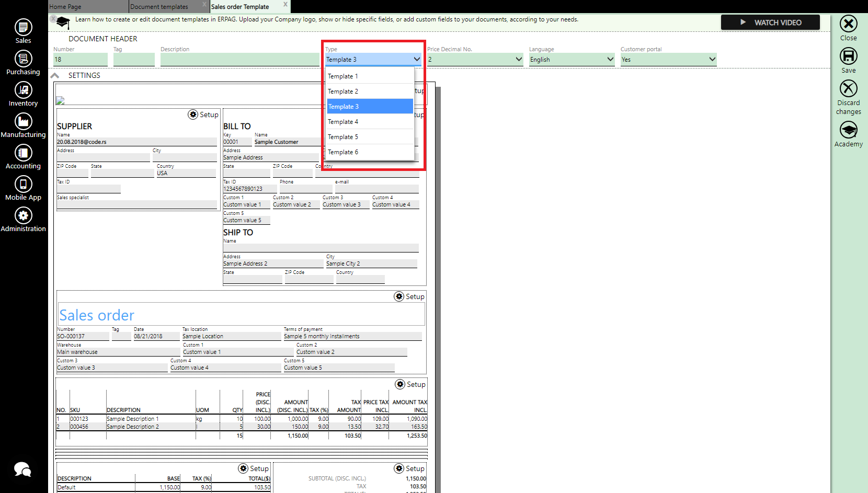Open the Academy graduation cap icon
This screenshot has height=493, width=868.
[x=848, y=130]
